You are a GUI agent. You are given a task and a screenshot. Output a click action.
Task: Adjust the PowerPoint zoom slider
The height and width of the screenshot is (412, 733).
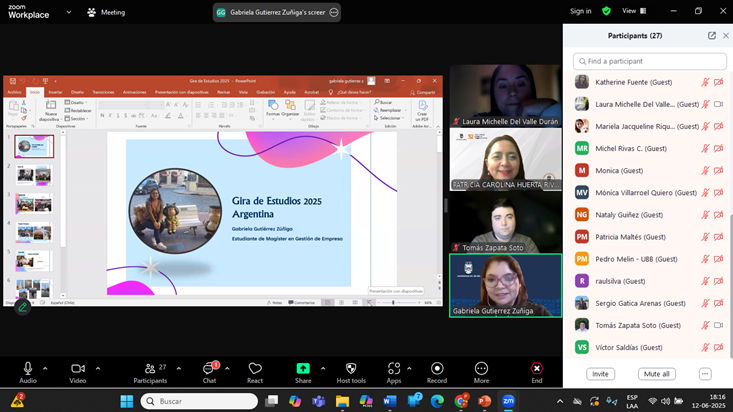393,303
